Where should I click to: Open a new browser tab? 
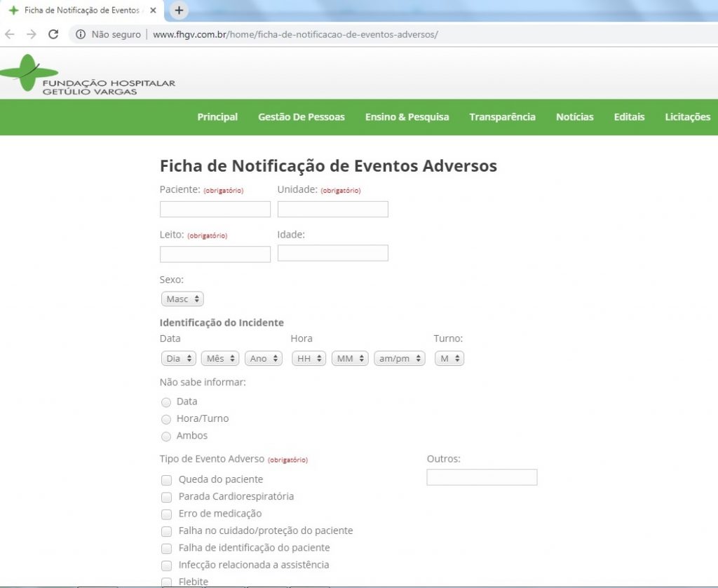(179, 11)
